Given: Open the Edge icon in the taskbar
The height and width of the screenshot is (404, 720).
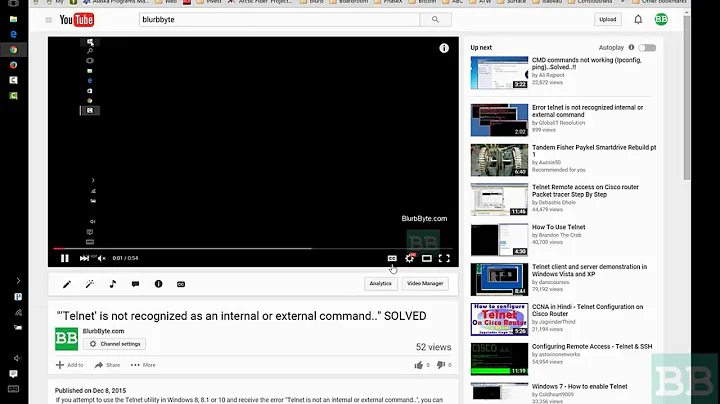Looking at the screenshot, I should point(13,34).
